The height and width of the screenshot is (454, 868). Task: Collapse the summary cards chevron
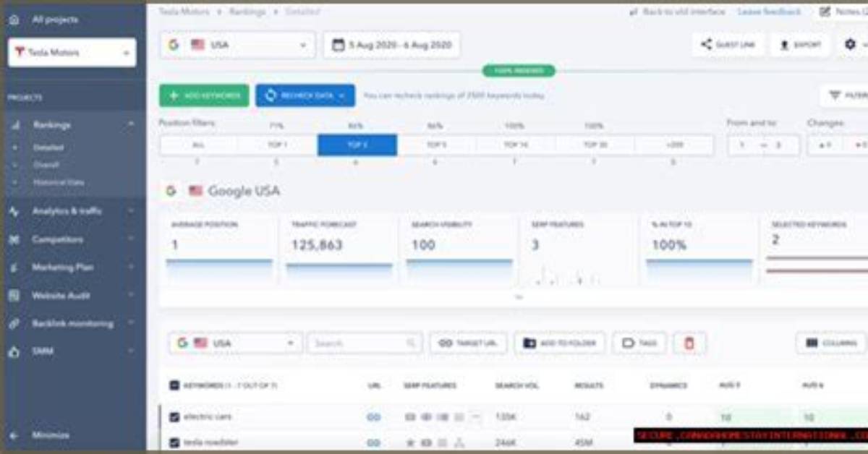pyautogui.click(x=518, y=297)
